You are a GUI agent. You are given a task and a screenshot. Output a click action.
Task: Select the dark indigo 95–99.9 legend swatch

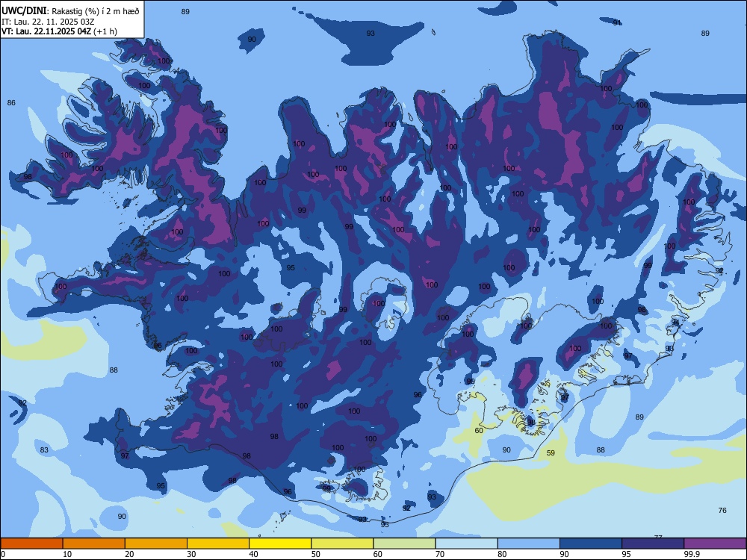653,544
